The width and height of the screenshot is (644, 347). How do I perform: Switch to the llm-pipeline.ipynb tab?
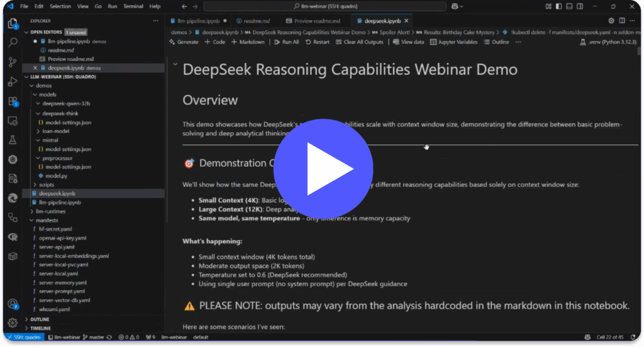tap(195, 21)
